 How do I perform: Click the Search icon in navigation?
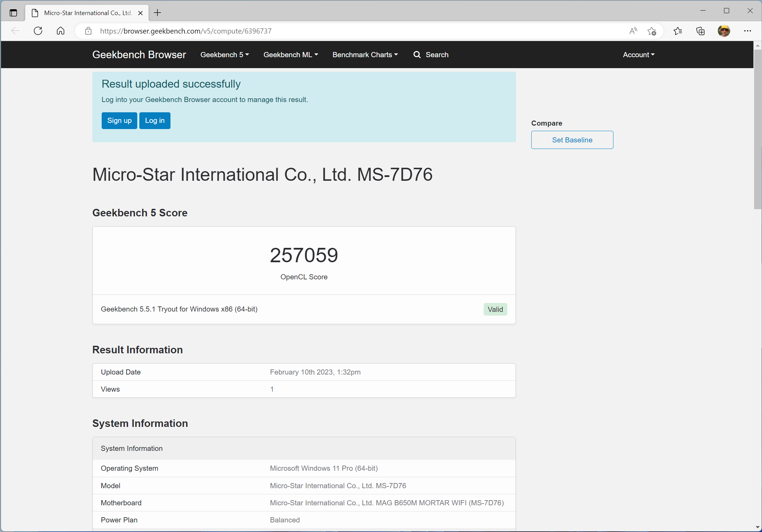coord(417,54)
